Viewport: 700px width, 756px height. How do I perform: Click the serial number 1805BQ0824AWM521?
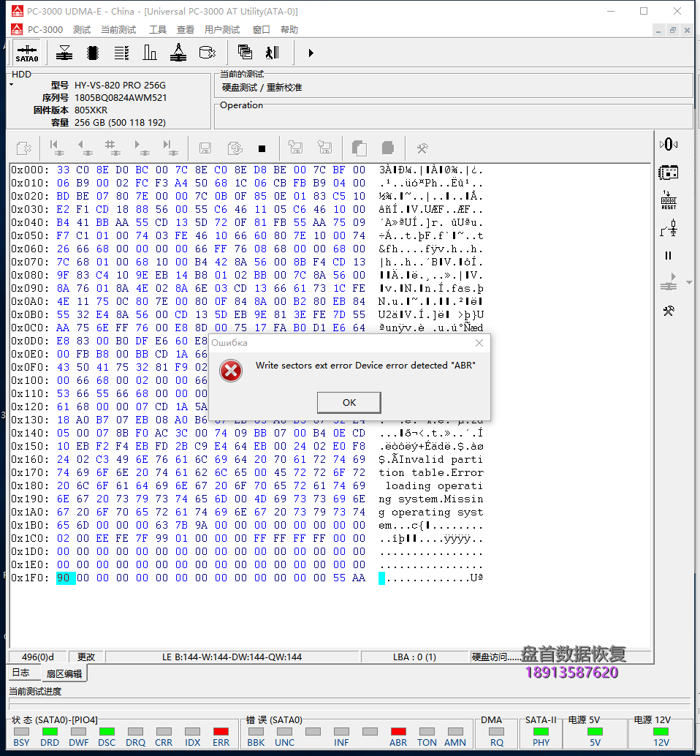(x=121, y=98)
